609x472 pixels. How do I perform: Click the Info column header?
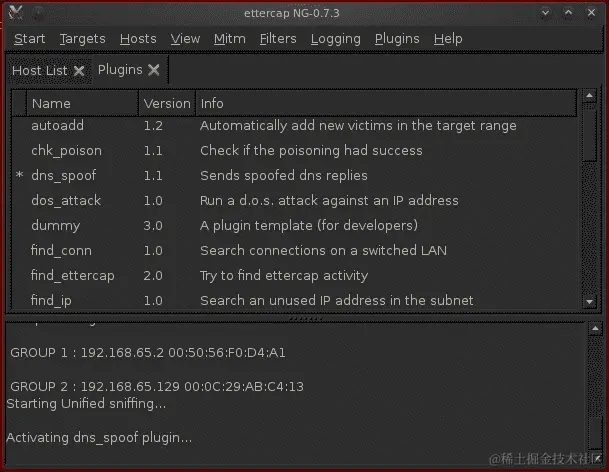(x=386, y=103)
